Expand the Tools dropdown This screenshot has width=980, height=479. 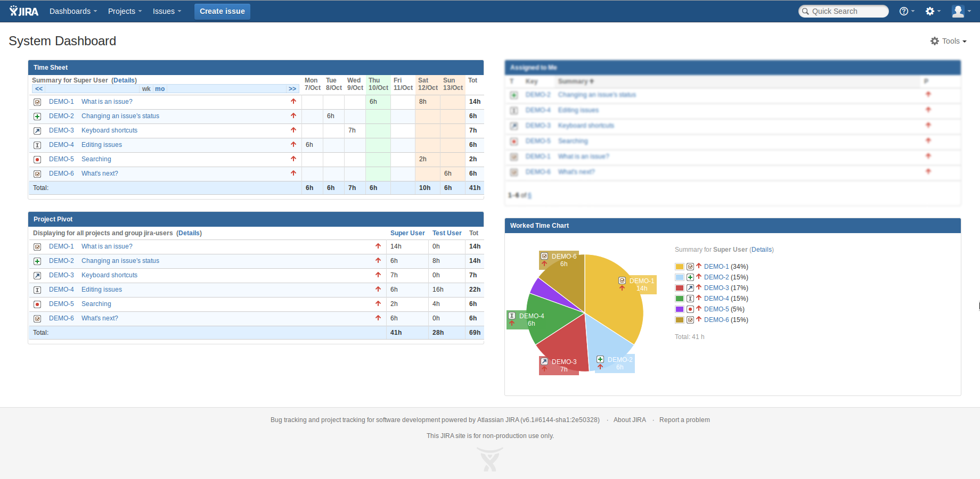(x=949, y=41)
